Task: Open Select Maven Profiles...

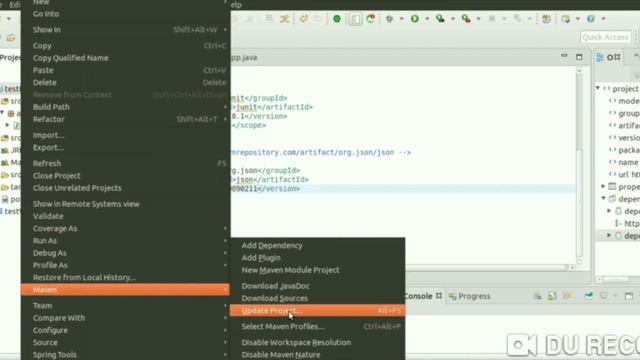Action: click(318, 327)
